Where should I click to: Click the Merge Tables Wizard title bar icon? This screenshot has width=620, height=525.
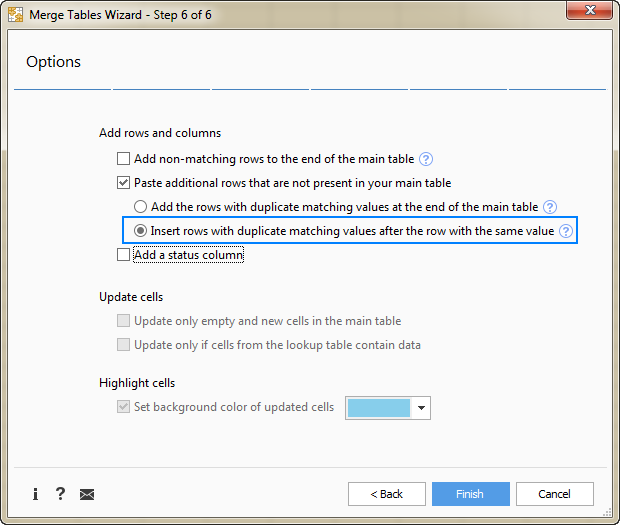click(x=16, y=16)
